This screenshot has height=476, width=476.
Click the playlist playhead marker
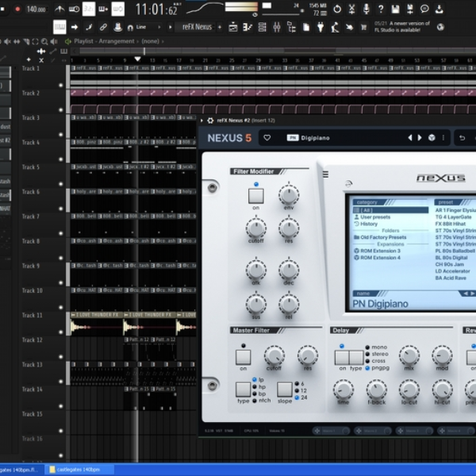coord(137,59)
